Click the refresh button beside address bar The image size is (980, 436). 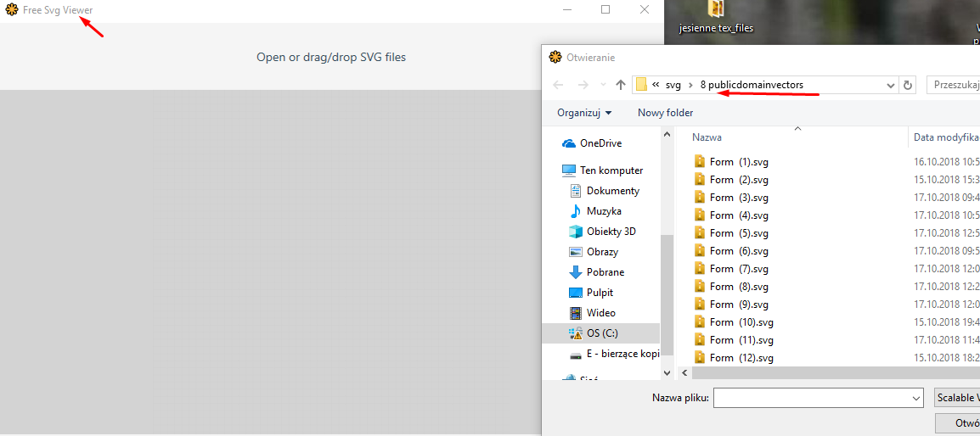pos(909,85)
